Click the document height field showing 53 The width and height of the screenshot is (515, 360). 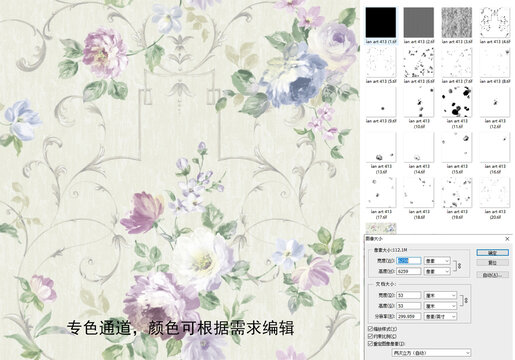[x=409, y=306]
